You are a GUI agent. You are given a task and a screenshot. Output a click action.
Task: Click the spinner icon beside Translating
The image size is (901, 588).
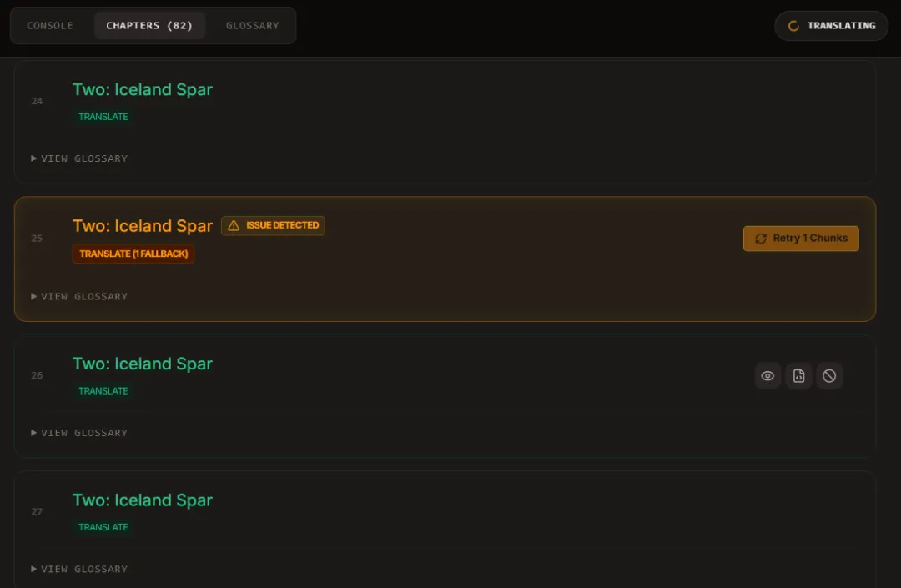pos(793,26)
